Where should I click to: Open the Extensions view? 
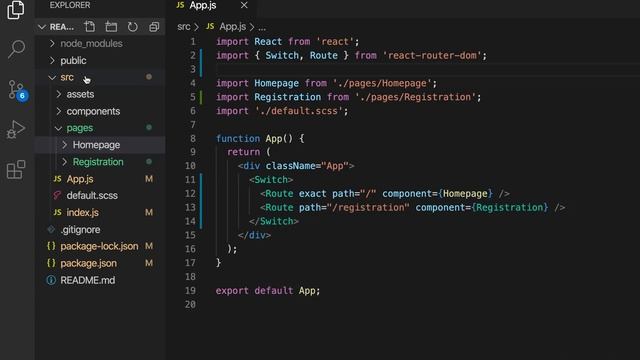16,169
